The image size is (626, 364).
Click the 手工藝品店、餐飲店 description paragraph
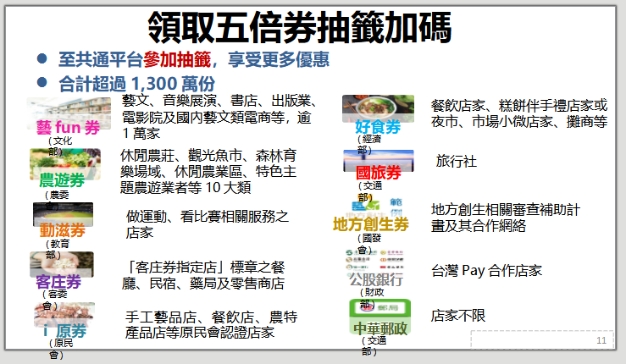211,324
